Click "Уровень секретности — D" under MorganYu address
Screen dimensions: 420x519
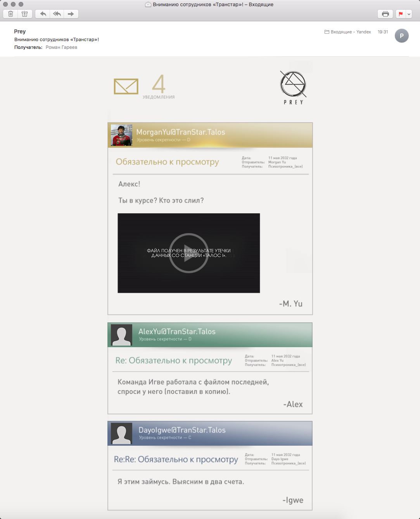point(164,140)
